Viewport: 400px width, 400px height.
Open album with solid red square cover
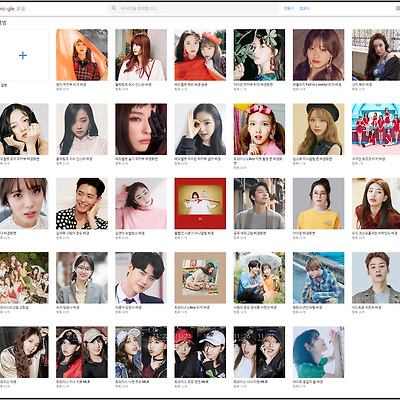(200, 203)
